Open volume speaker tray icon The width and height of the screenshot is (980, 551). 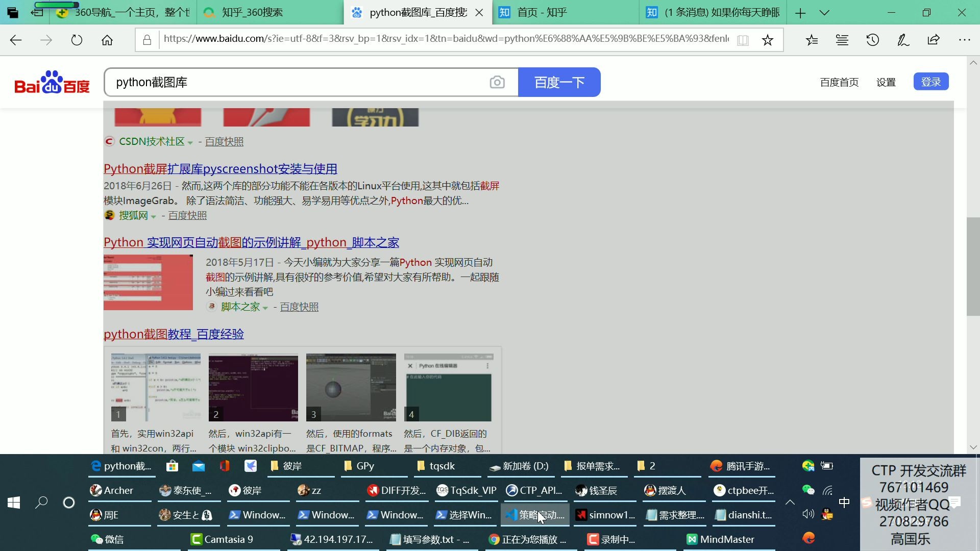[x=807, y=514]
